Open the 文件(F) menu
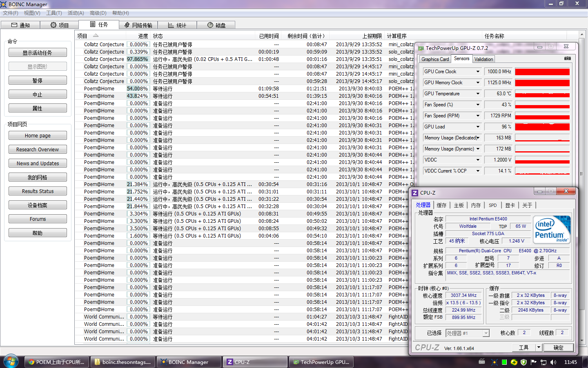Screen dimensions: 588x368 click(x=11, y=13)
